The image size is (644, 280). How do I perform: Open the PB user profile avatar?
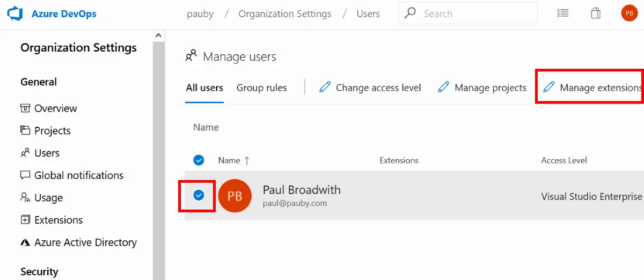(x=629, y=13)
